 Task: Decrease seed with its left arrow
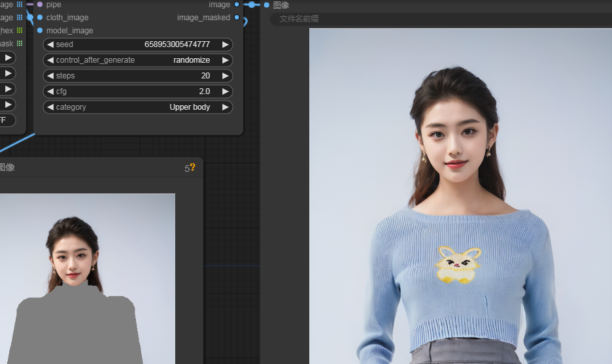[50, 44]
